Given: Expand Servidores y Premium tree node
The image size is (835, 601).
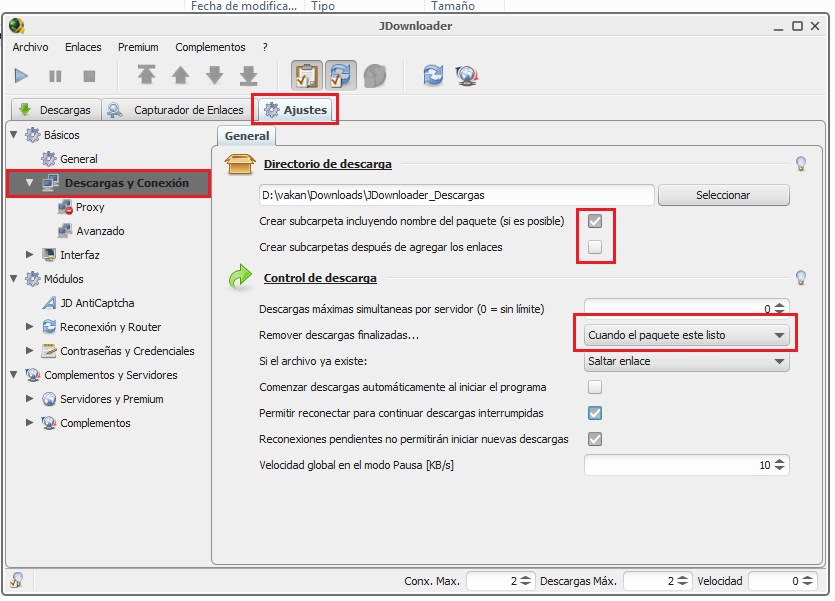Looking at the screenshot, I should [x=30, y=399].
